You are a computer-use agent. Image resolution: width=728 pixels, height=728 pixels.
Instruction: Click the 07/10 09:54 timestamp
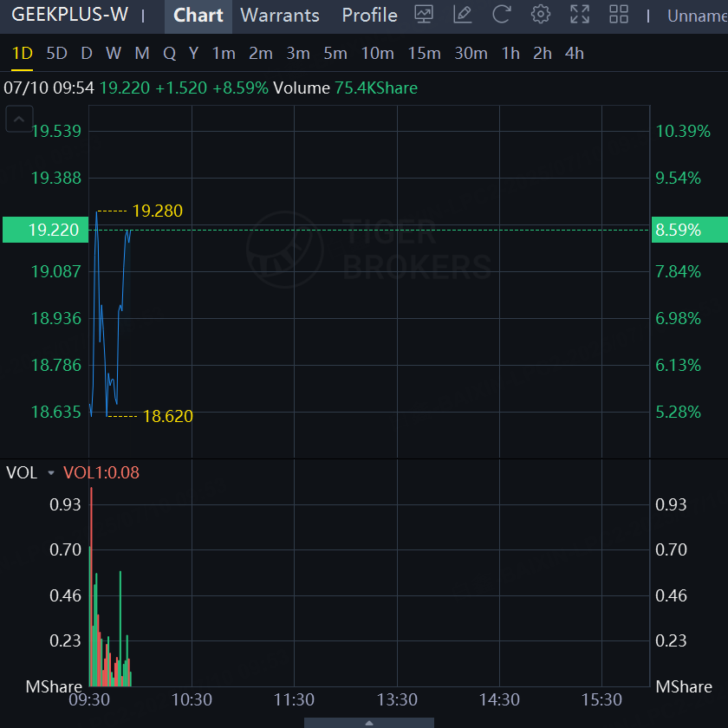(49, 88)
